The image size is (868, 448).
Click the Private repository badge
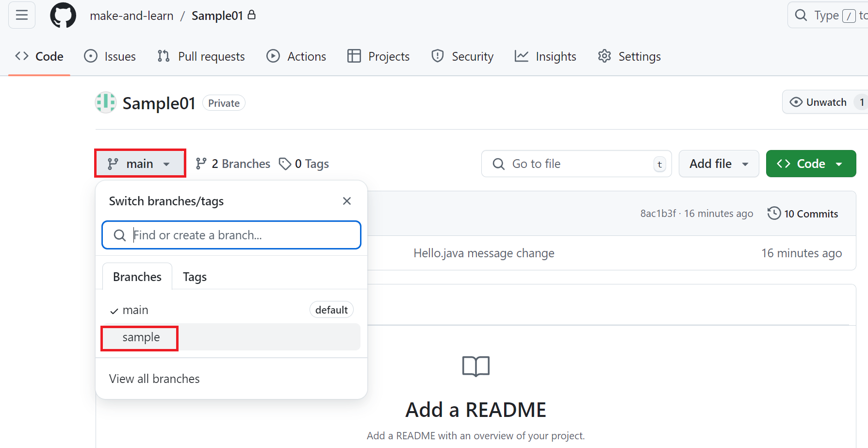point(224,103)
